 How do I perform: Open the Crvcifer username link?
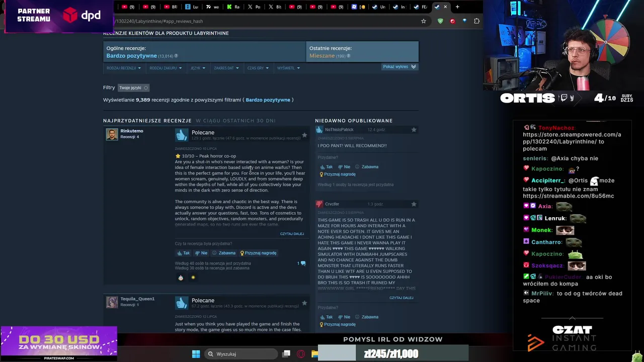click(x=332, y=204)
